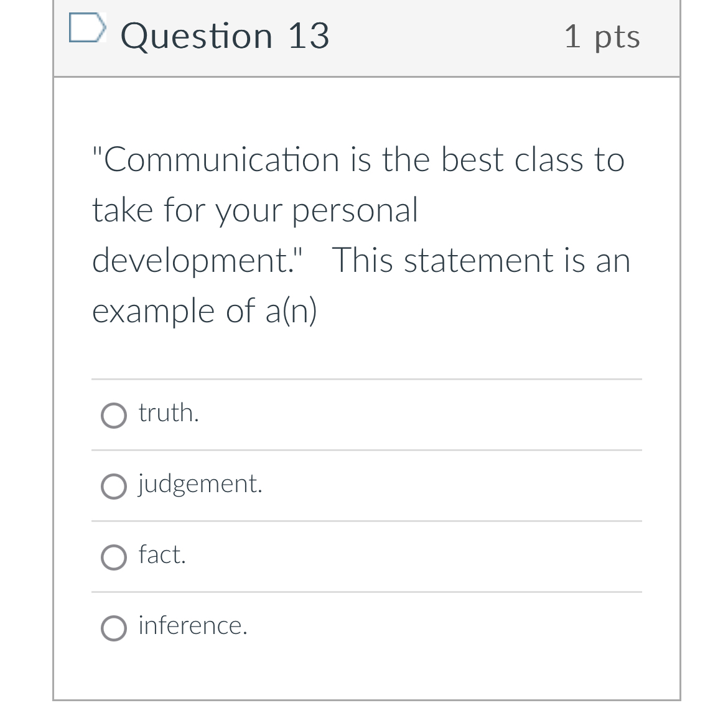Select 'fact.' as your answer
728x713 pixels.
pos(113,557)
